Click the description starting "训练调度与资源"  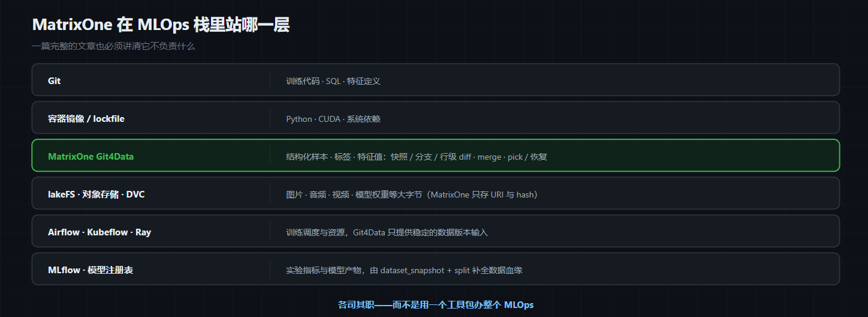(x=387, y=232)
